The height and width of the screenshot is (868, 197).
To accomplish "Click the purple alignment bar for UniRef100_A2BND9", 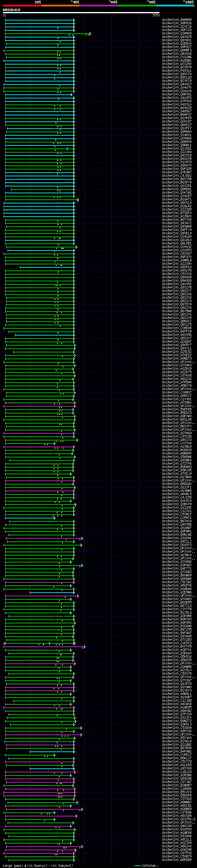I will 44,809.
